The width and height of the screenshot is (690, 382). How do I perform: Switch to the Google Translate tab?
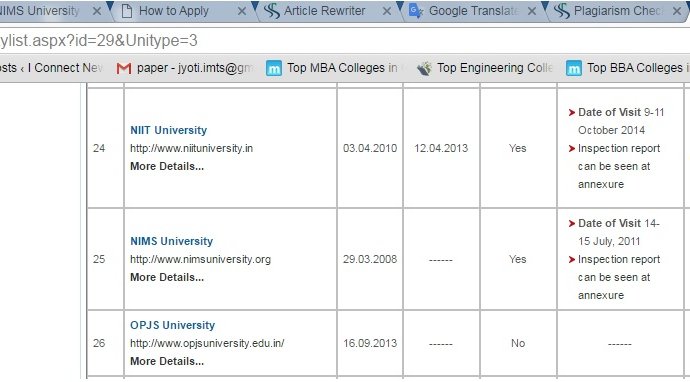(x=474, y=11)
